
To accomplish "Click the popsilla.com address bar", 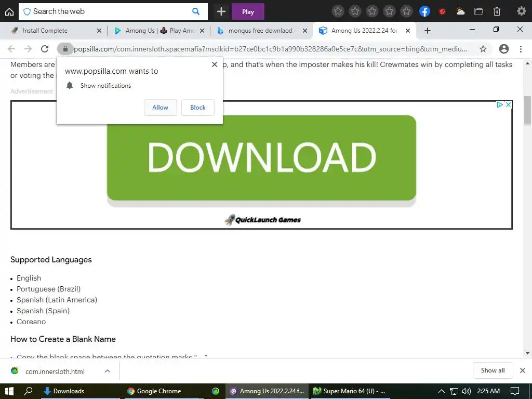I will (x=270, y=49).
